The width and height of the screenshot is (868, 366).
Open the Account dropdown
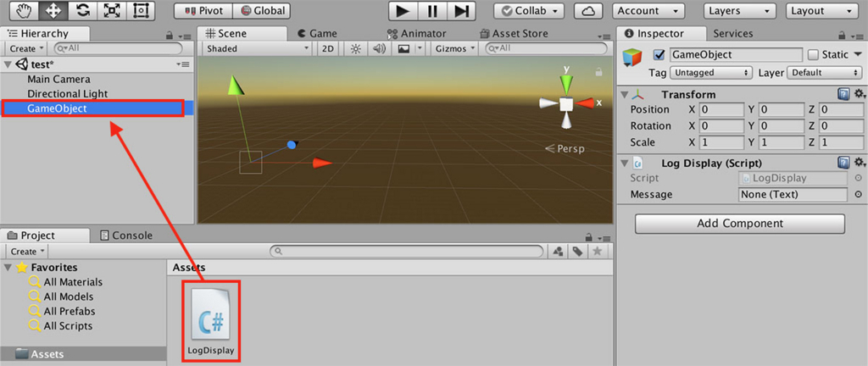[x=648, y=10]
